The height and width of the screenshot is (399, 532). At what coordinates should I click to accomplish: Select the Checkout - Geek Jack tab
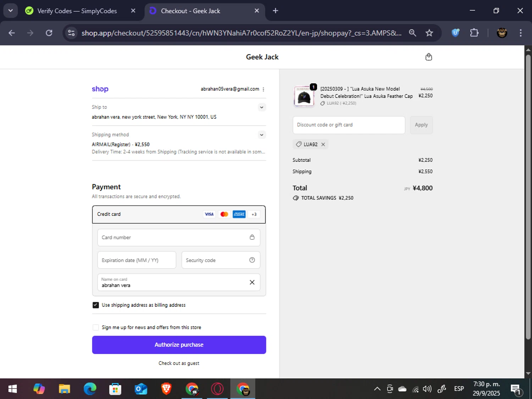204,11
